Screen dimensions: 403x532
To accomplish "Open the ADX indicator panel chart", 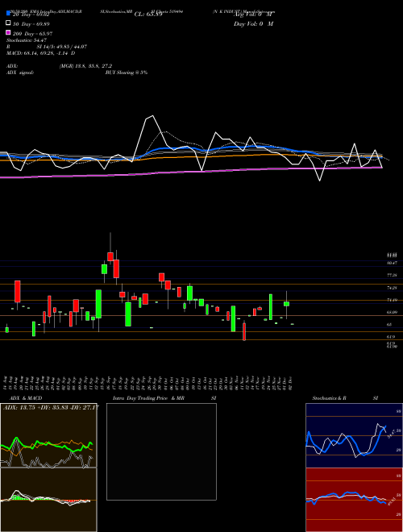I will (48, 435).
